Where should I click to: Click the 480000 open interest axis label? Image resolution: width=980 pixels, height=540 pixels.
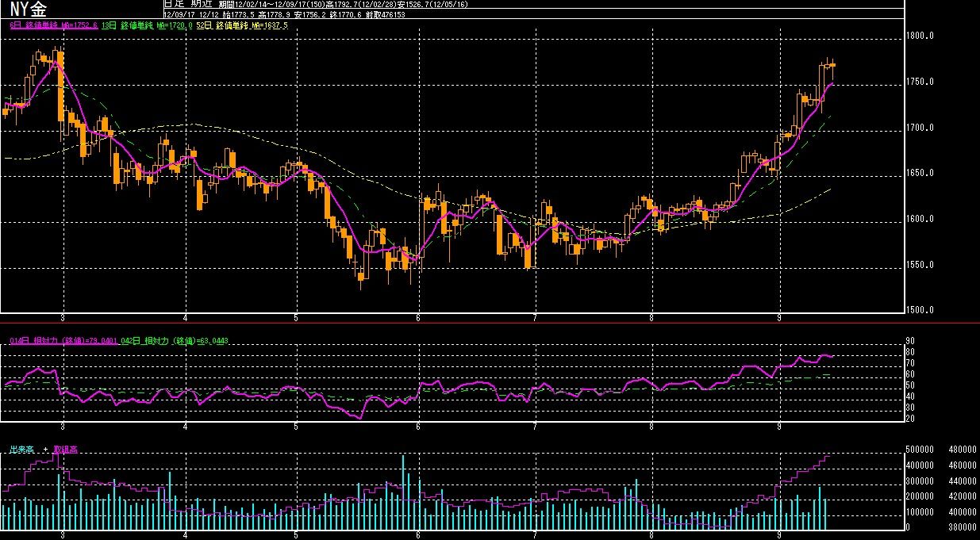(x=963, y=450)
